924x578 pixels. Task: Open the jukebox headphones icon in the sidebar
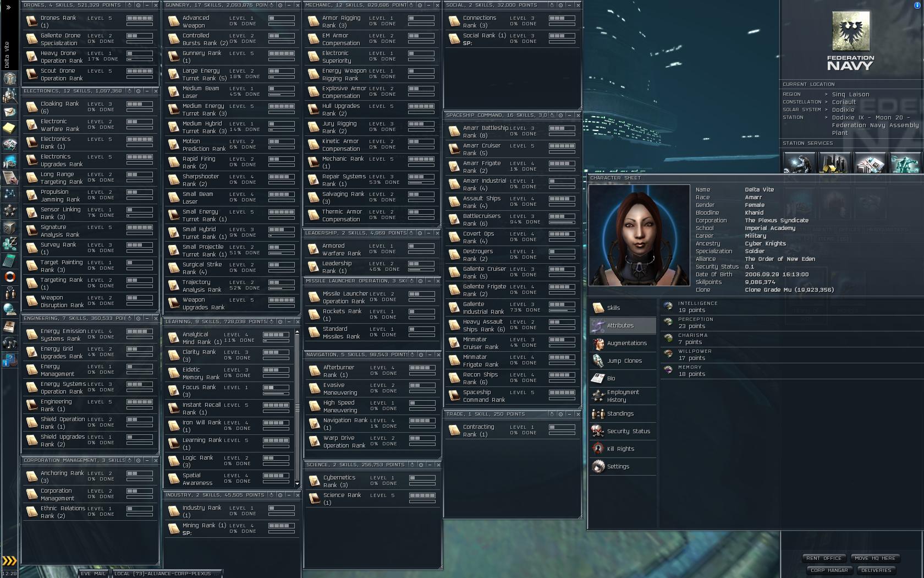[9, 343]
